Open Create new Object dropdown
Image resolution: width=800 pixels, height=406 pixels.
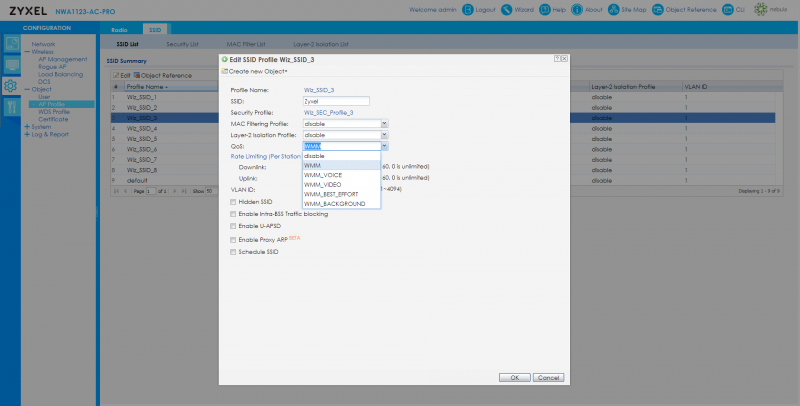pos(254,71)
